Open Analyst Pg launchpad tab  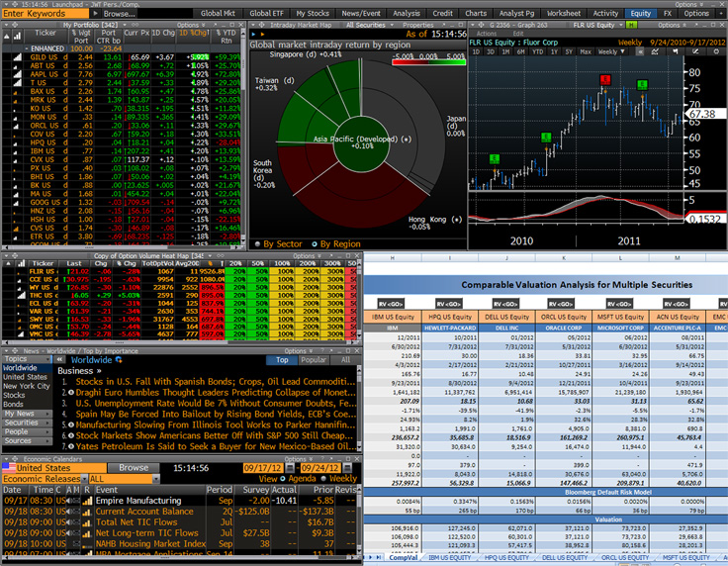516,14
